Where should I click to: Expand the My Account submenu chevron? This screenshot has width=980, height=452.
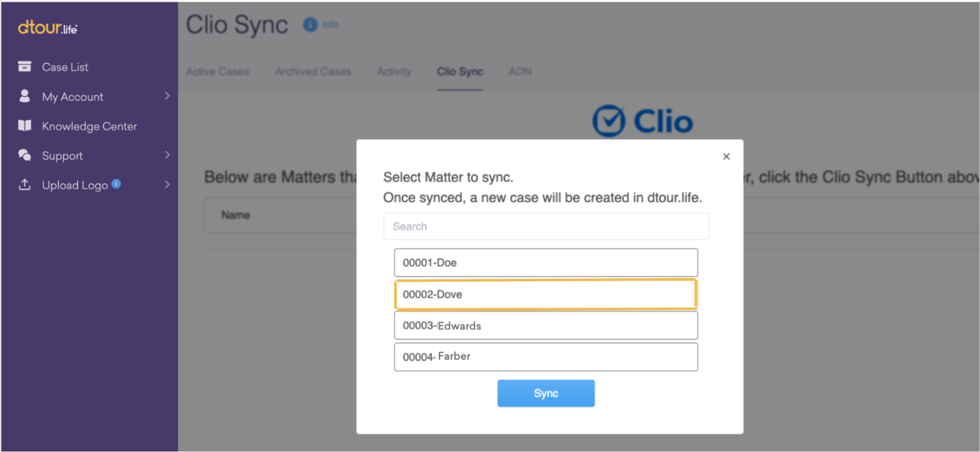tap(167, 96)
